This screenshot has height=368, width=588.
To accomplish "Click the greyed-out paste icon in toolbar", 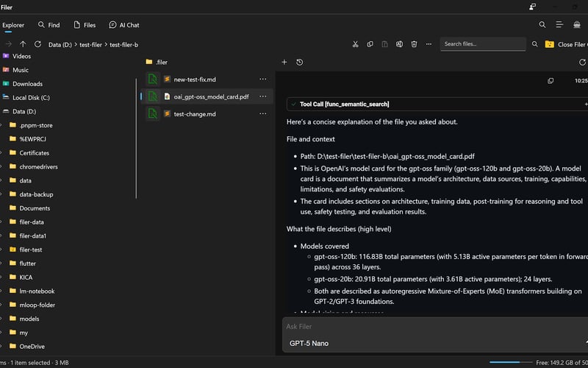I will [x=384, y=44].
